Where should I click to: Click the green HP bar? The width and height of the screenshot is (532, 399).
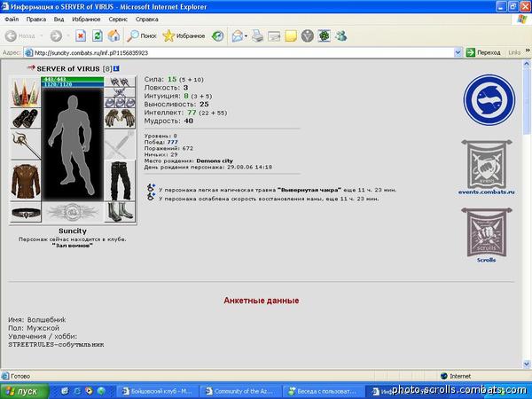pyautogui.click(x=73, y=80)
